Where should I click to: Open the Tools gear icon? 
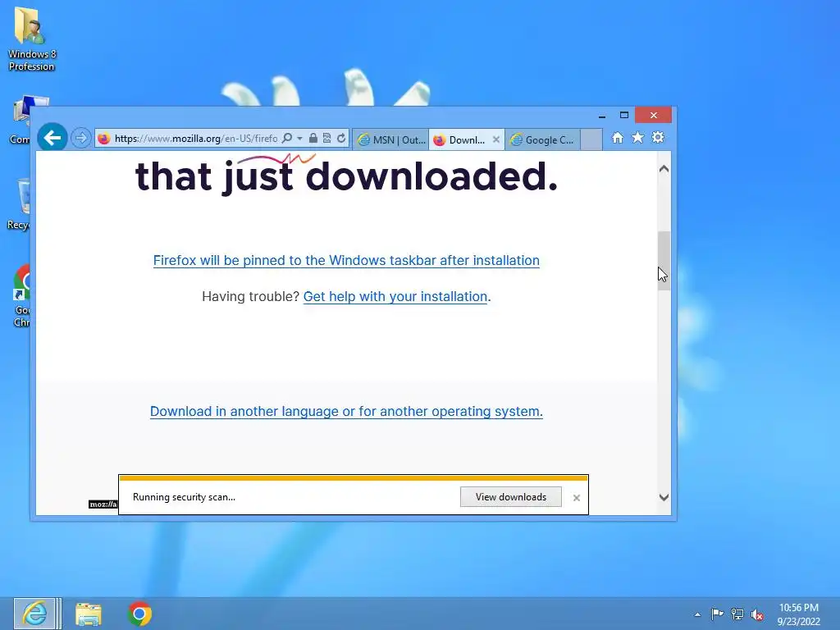[x=658, y=138]
